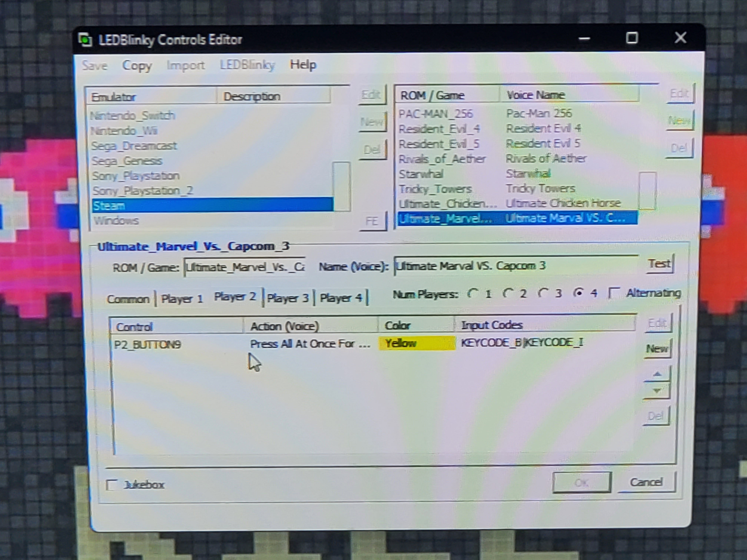Open the Save menu
747x560 pixels.
[94, 65]
